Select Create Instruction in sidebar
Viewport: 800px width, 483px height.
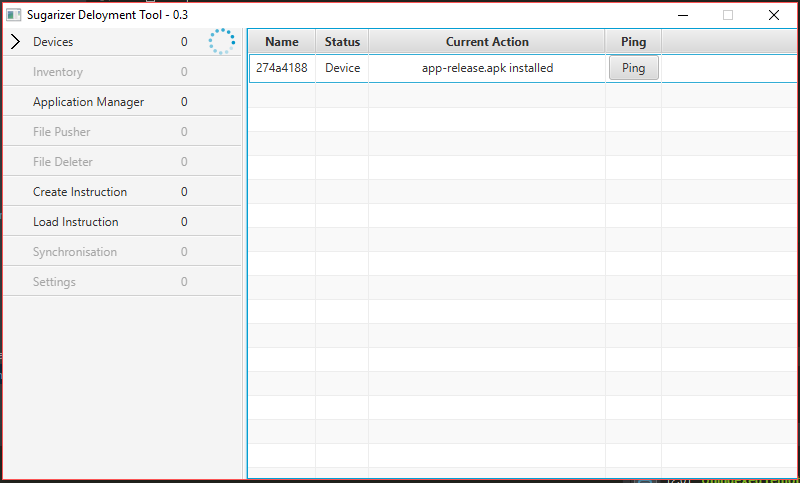pyautogui.click(x=80, y=192)
